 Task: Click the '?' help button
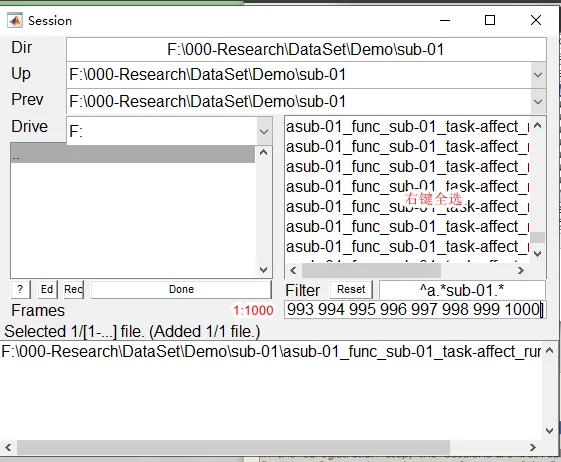pos(20,289)
